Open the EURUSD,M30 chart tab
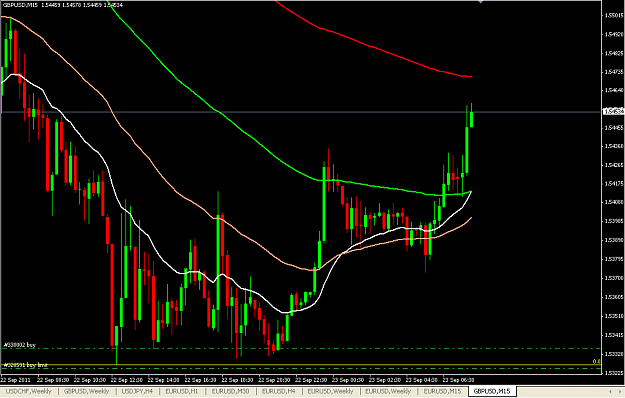The image size is (625, 398). [x=230, y=392]
